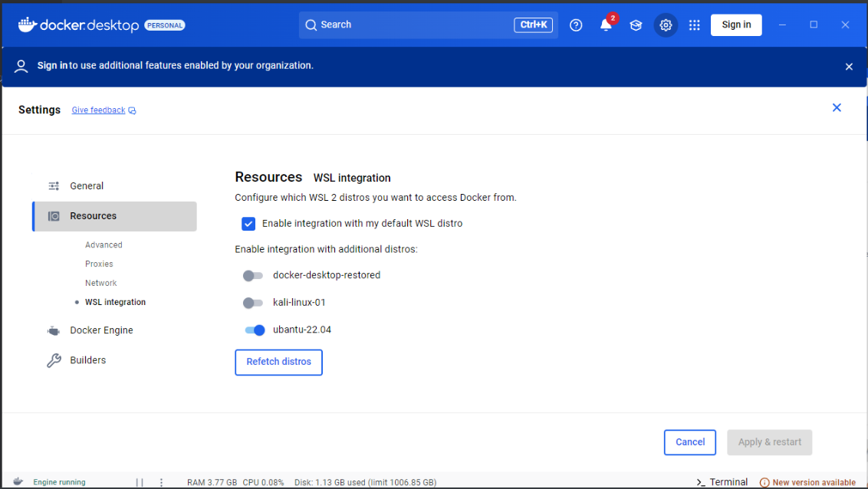The image size is (868, 489).
Task: Click the PERSONAL plan badge
Action: [x=164, y=25]
